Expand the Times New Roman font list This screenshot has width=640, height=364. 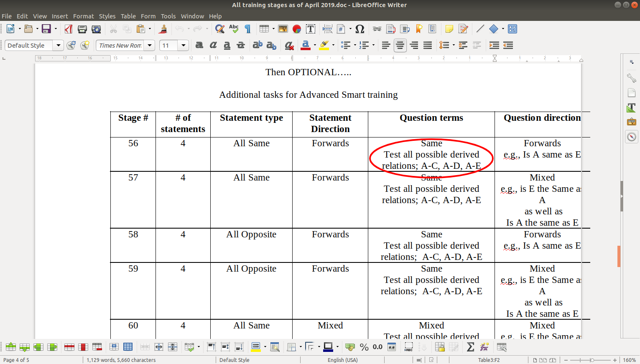tap(150, 45)
